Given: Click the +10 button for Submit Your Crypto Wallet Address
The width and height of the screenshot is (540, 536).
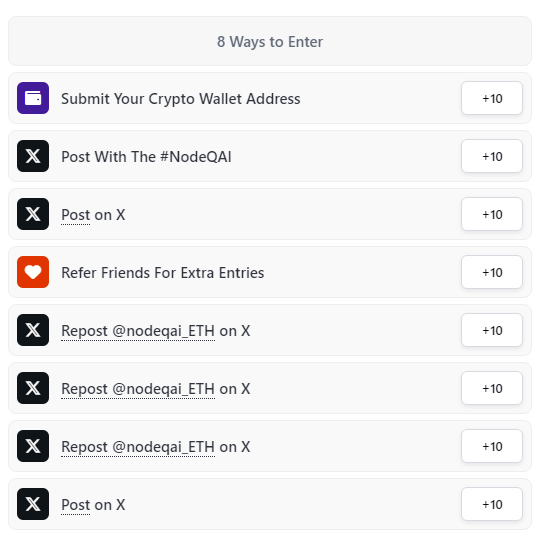Looking at the screenshot, I should coord(492,98).
